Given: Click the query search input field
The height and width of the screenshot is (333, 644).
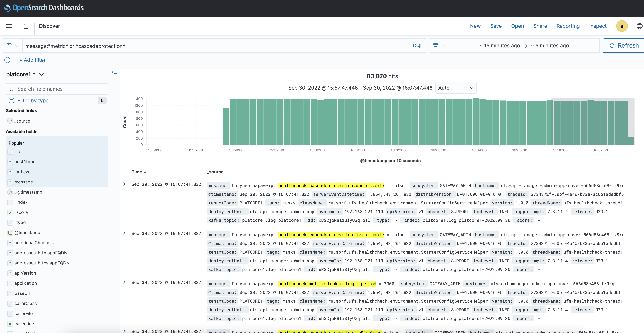Looking at the screenshot, I should click(215, 46).
